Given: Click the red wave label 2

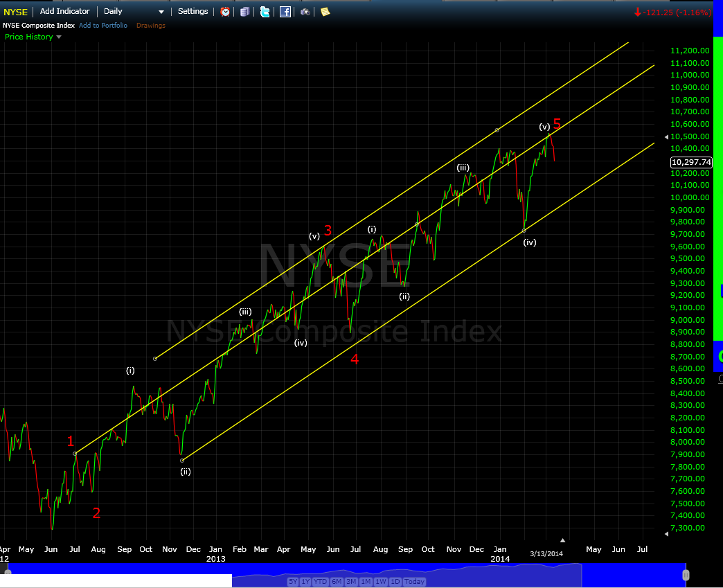Looking at the screenshot, I should (96, 513).
